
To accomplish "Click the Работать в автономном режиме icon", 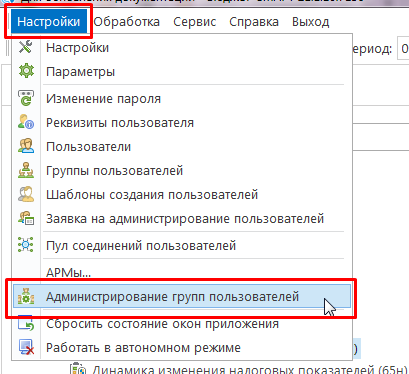I will pyautogui.click(x=26, y=347).
